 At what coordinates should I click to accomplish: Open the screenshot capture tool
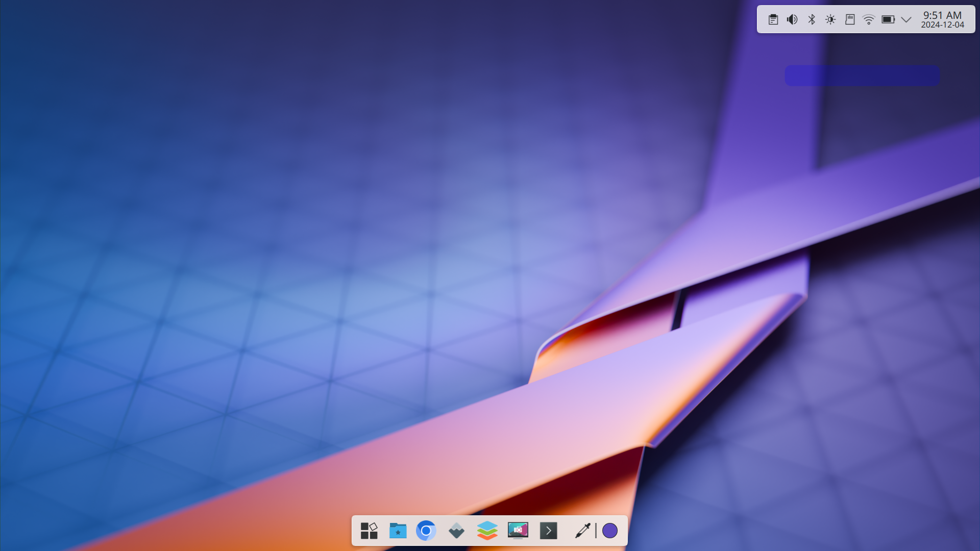coord(518,531)
